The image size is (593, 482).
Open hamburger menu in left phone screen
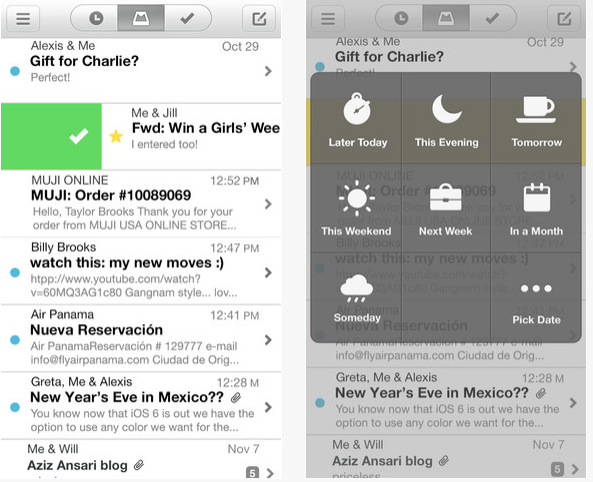click(x=23, y=18)
